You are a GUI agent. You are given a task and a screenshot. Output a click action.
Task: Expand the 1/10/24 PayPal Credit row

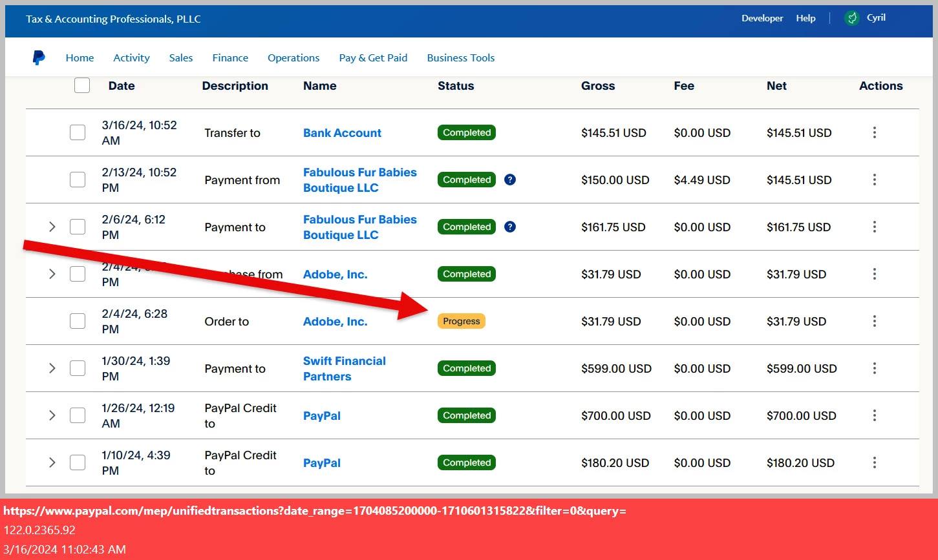(52, 462)
